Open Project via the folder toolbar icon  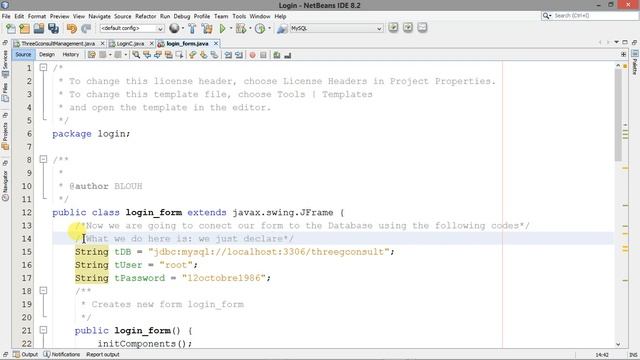point(39,29)
